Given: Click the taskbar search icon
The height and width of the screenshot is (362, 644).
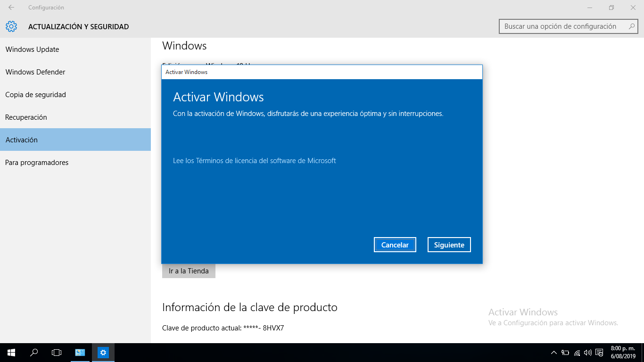Looking at the screenshot, I should 34,353.
